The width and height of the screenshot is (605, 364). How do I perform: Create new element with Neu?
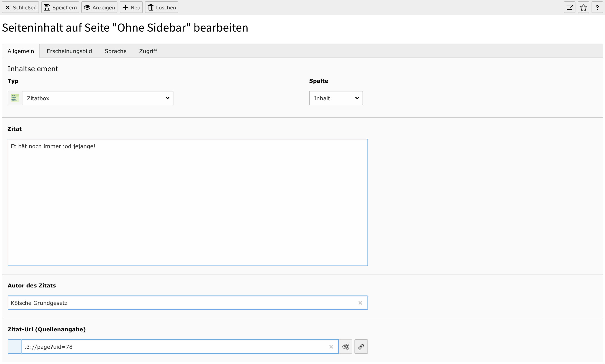click(x=131, y=8)
